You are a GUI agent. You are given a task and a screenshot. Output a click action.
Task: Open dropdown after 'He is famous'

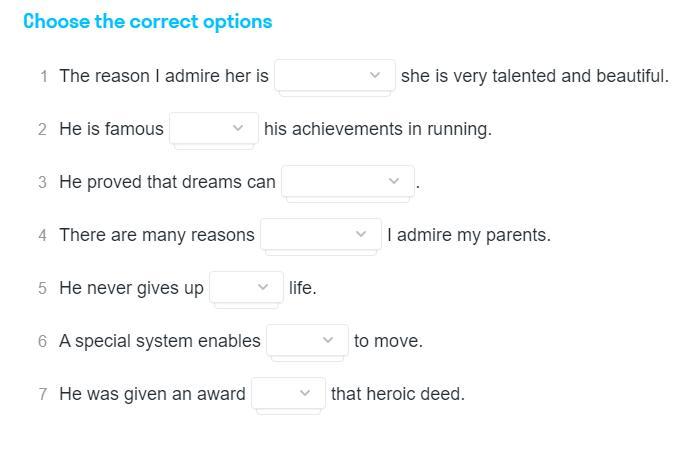pyautogui.click(x=214, y=129)
